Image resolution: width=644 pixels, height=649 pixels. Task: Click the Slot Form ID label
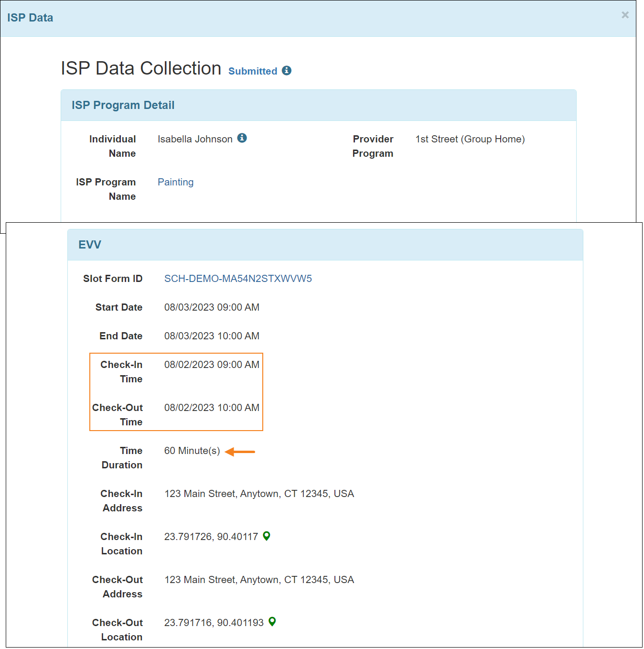pos(113,279)
